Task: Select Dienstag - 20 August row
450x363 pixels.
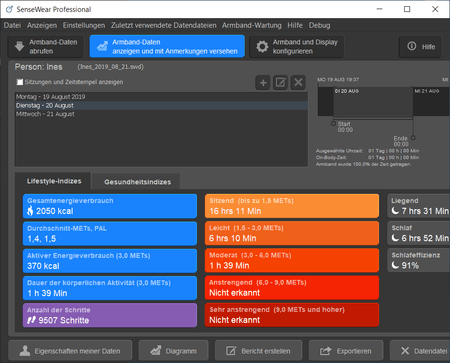Action: pos(161,105)
